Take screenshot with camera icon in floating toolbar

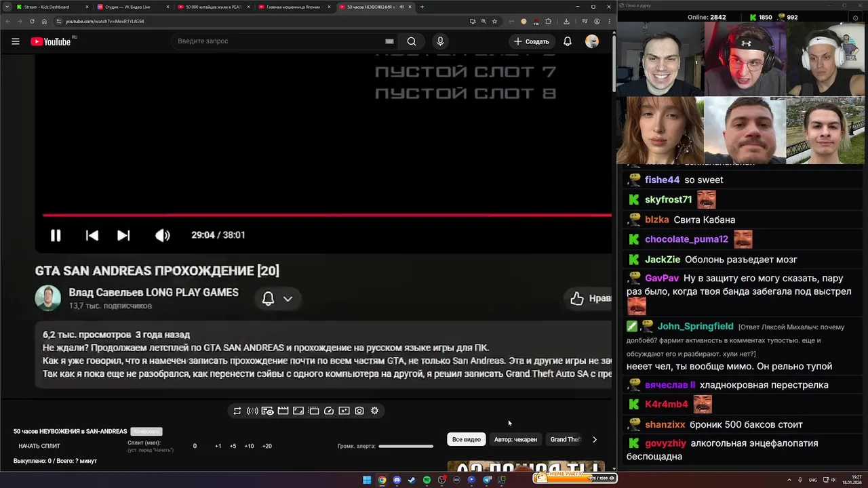point(359,411)
